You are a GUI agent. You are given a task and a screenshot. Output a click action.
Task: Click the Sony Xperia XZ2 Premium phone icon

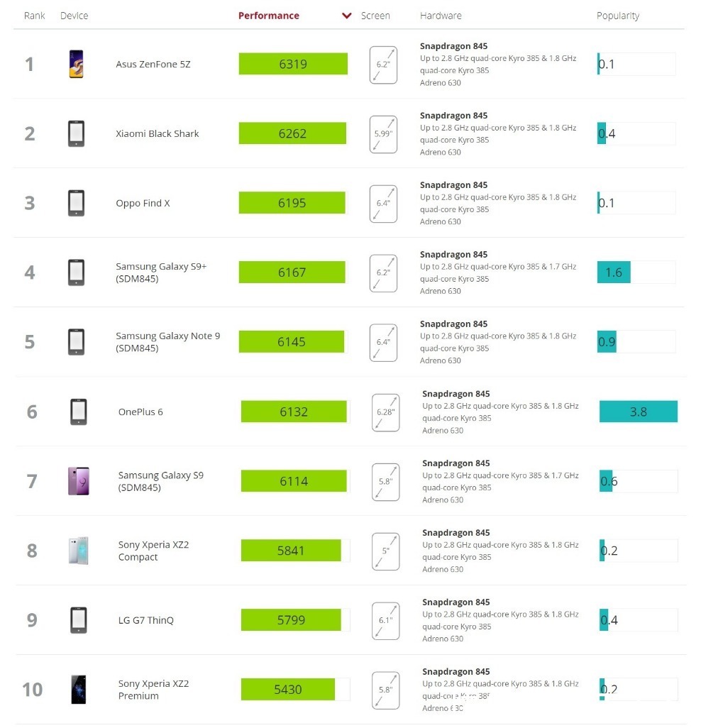[x=78, y=690]
